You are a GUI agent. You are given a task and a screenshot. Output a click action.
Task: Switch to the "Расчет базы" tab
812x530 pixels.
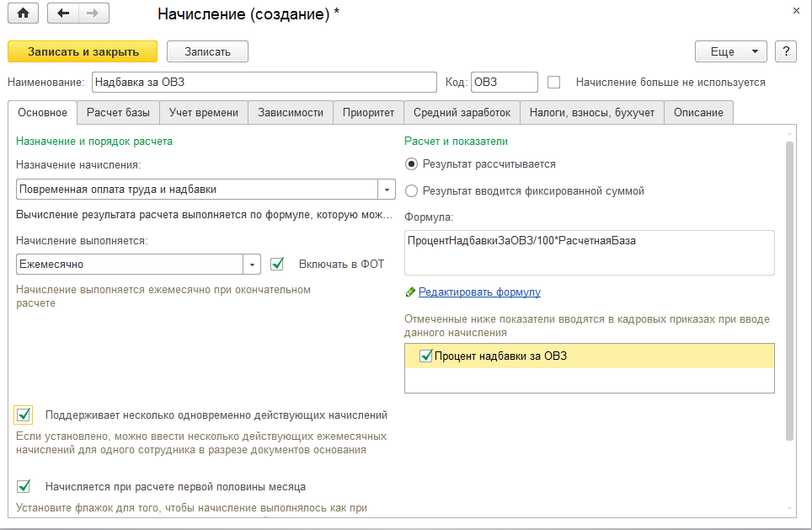[x=119, y=113]
